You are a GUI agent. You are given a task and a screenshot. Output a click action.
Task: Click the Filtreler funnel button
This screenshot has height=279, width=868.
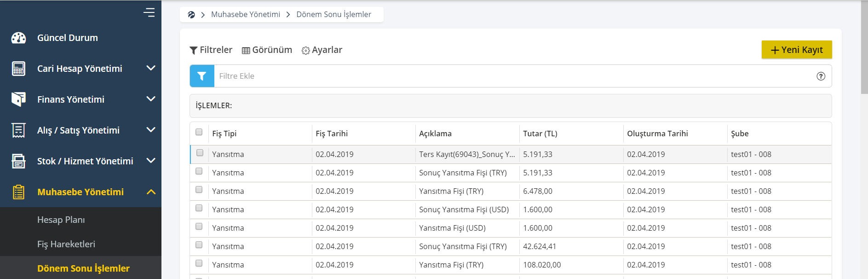pyautogui.click(x=211, y=50)
